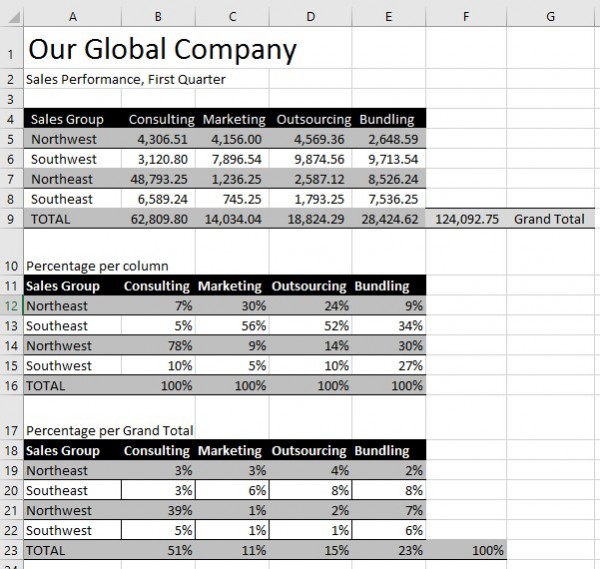Click the 'Grand Total' label cell
Screen dimensions: 600x569
[x=550, y=219]
